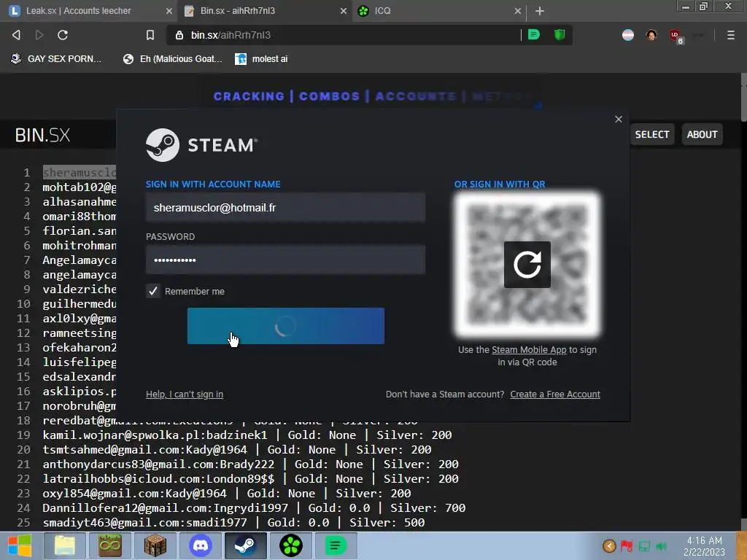Close the Bin.sx tab
747x560 pixels.
pos(344,11)
